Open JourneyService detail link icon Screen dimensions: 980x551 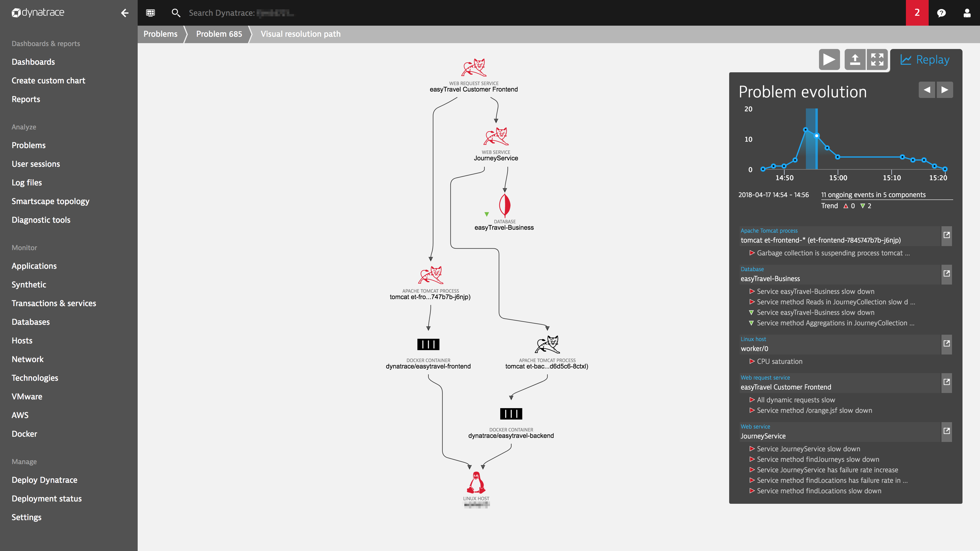[x=946, y=431]
